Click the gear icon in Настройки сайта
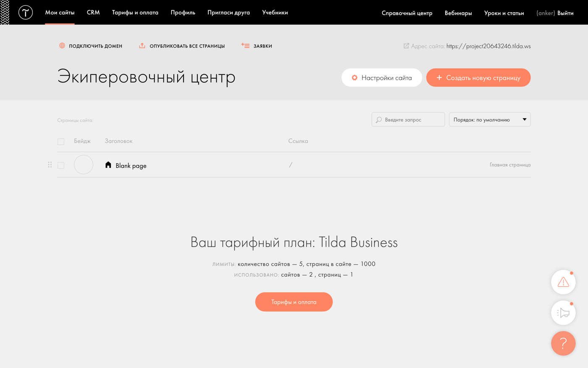Viewport: 588px width, 368px height. (x=354, y=78)
